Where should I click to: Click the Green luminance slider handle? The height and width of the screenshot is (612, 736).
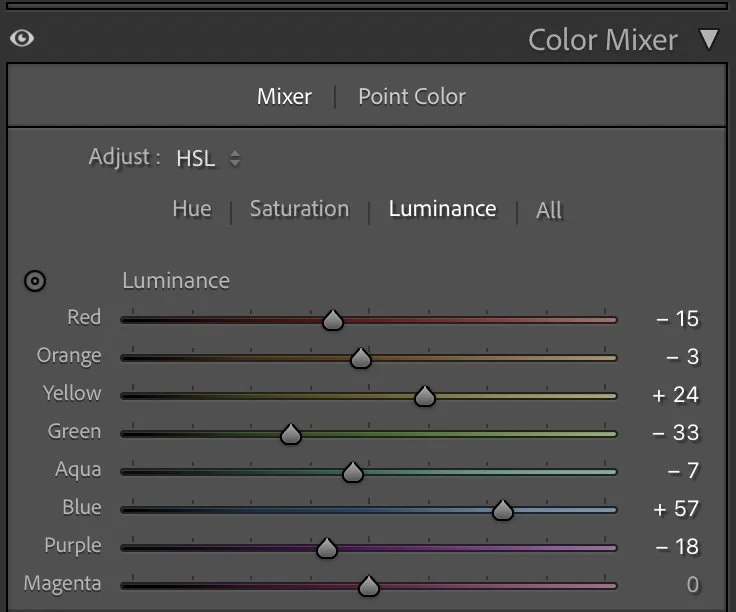tap(291, 434)
